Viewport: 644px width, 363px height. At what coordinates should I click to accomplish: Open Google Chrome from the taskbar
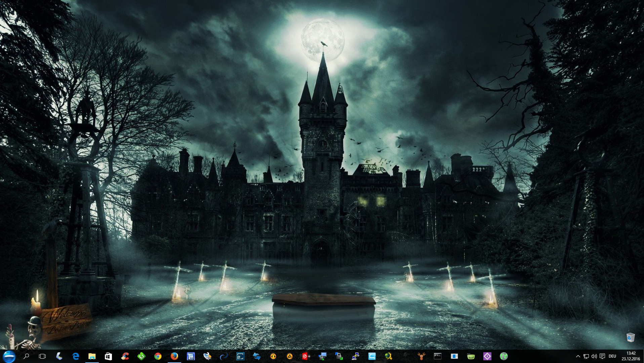[158, 356]
